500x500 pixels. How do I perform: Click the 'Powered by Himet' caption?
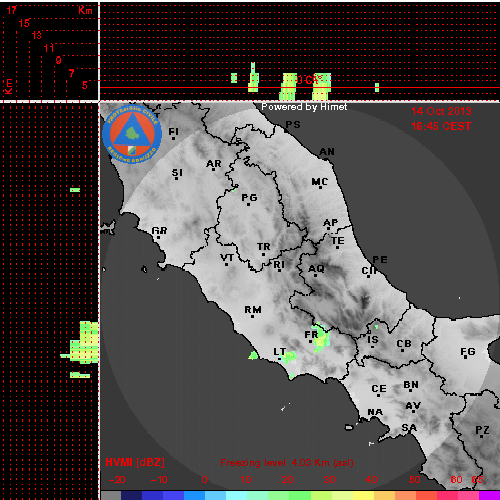click(304, 107)
